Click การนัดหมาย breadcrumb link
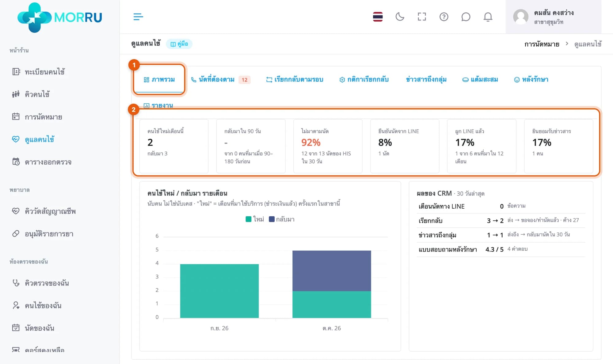Screen dimensions: 613x364 [542, 44]
